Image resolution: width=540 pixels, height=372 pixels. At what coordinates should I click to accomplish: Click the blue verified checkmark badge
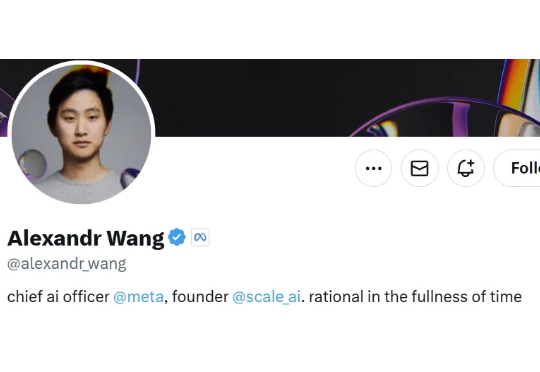click(x=177, y=237)
